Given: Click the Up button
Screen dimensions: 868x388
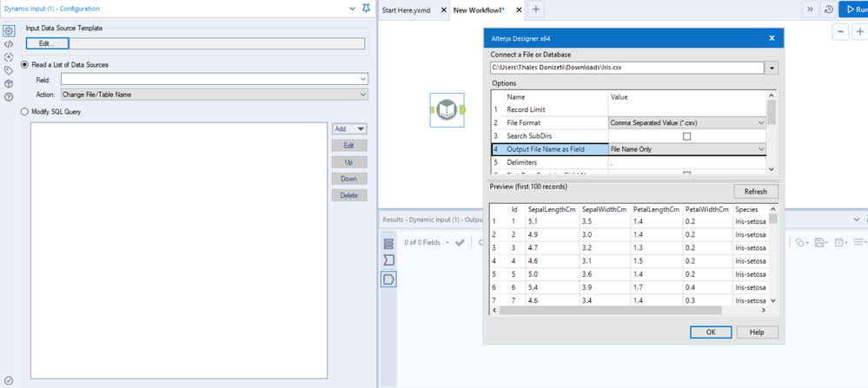Looking at the screenshot, I should point(349,162).
